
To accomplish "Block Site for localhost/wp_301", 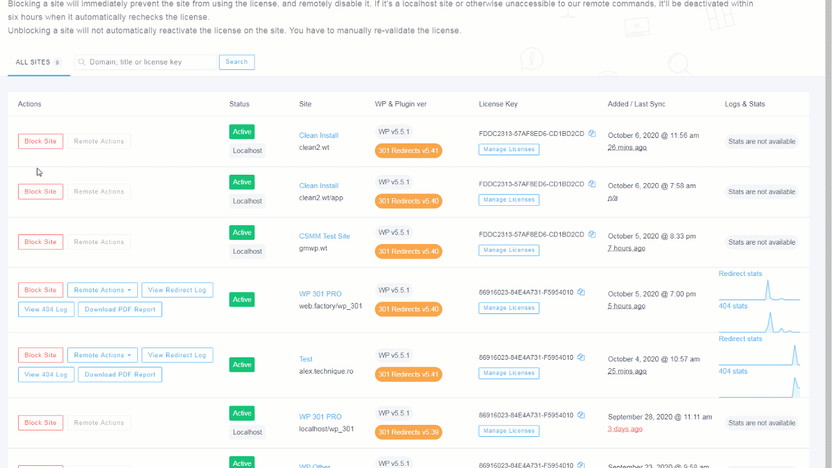I will tap(40, 423).
